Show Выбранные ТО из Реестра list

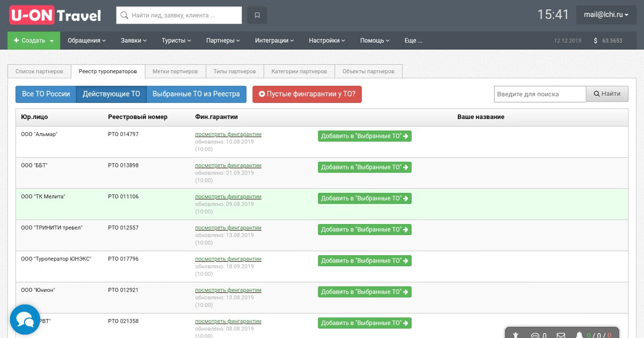pos(196,94)
